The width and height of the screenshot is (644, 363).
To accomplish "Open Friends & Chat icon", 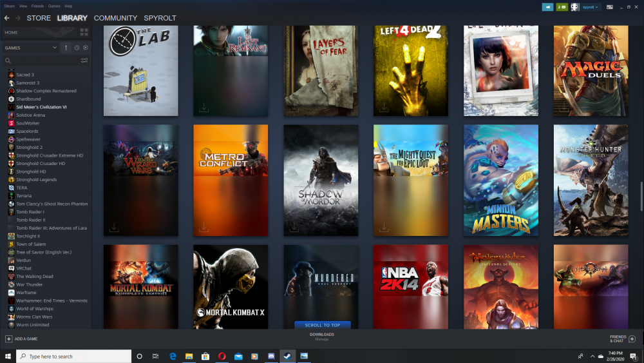I will (x=632, y=338).
